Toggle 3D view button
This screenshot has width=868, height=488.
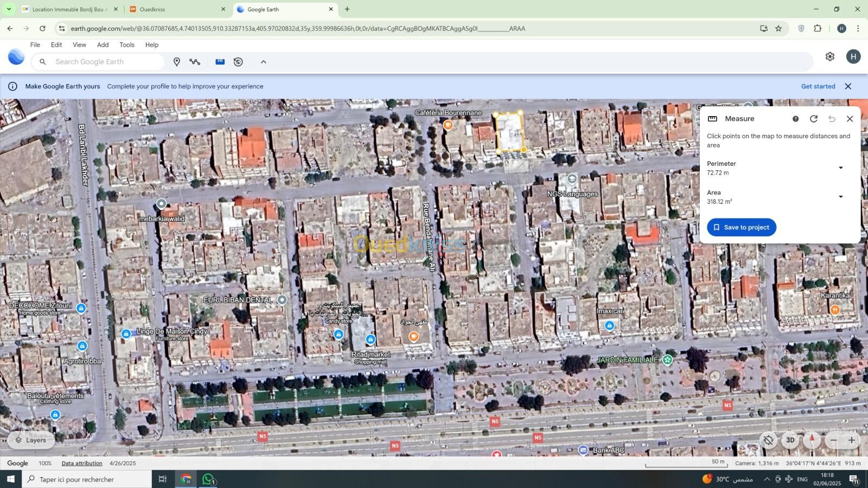point(790,440)
